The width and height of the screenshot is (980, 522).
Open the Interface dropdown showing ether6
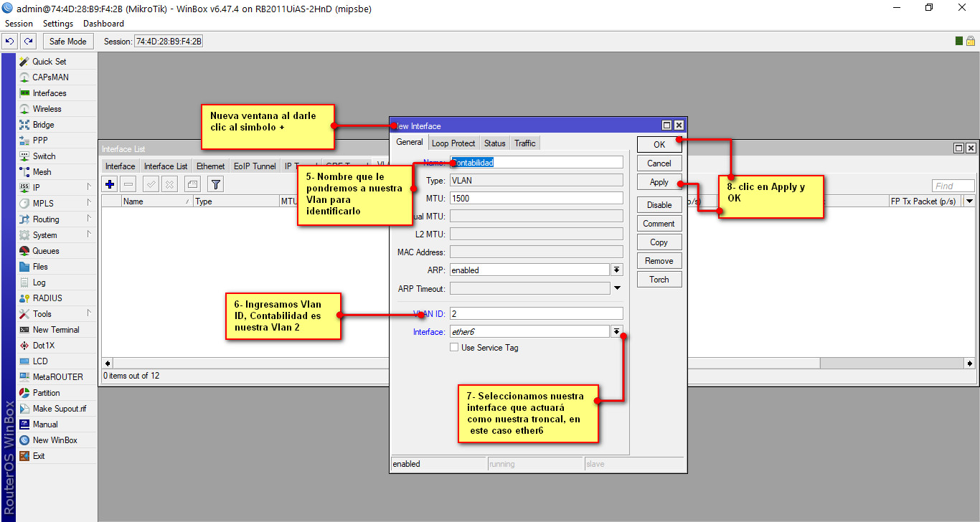click(x=616, y=331)
